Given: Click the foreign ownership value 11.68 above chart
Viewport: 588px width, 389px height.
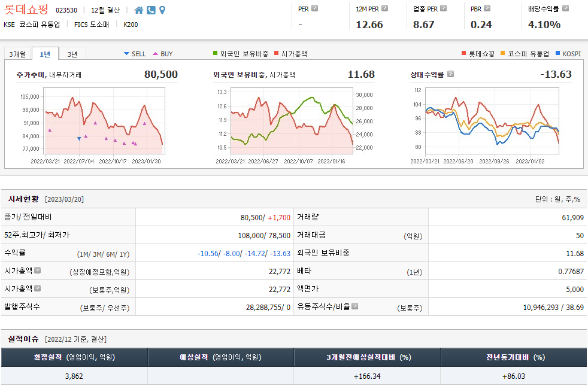Looking at the screenshot, I should tap(361, 74).
